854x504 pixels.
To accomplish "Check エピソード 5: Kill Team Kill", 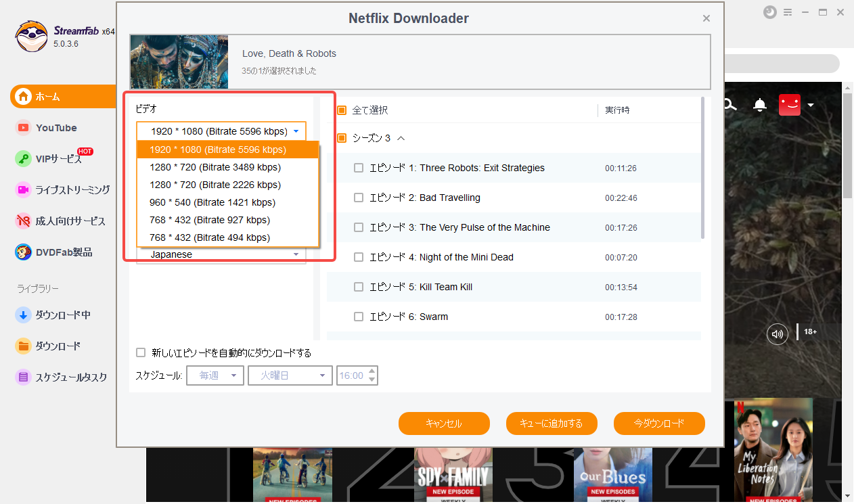I will point(359,287).
